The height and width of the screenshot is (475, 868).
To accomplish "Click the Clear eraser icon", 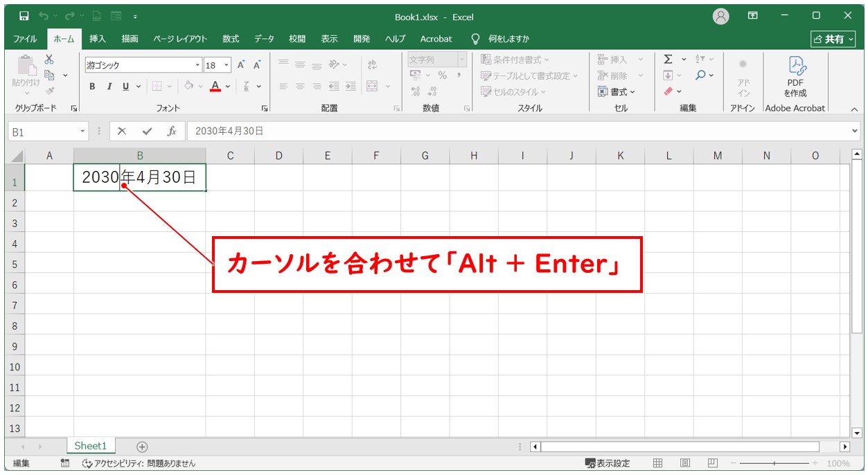I will (x=668, y=91).
